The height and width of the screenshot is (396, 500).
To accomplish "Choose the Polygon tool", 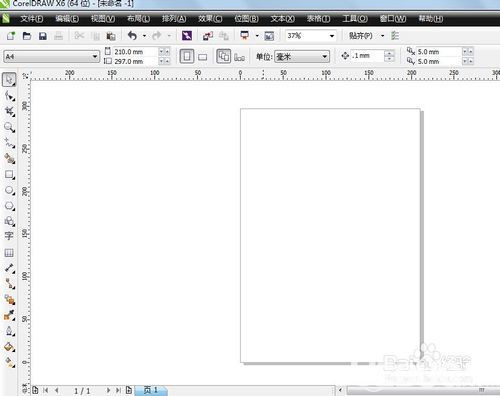I will [x=9, y=206].
